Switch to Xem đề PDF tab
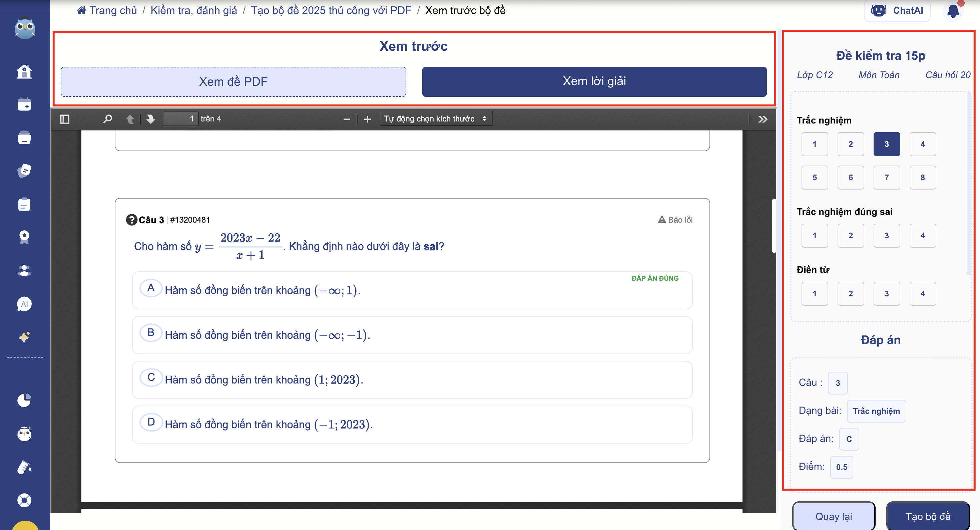The image size is (980, 530). point(233,81)
